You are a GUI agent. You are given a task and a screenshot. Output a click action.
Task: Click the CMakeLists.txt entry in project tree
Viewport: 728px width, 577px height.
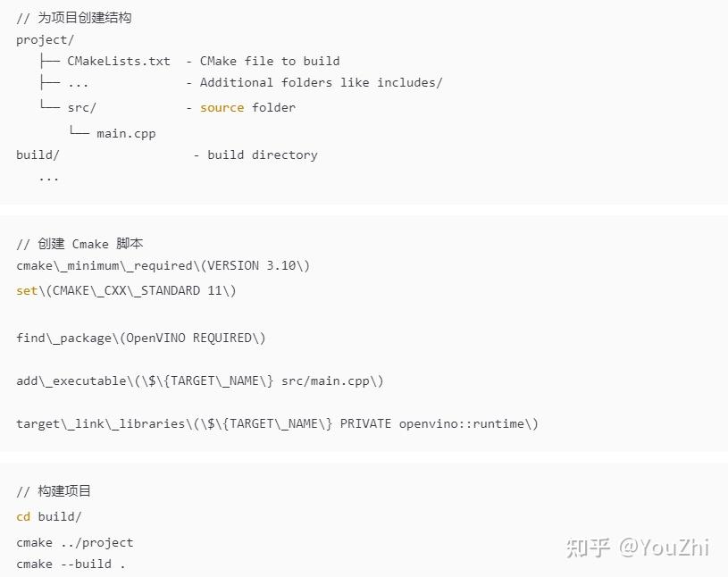click(118, 61)
